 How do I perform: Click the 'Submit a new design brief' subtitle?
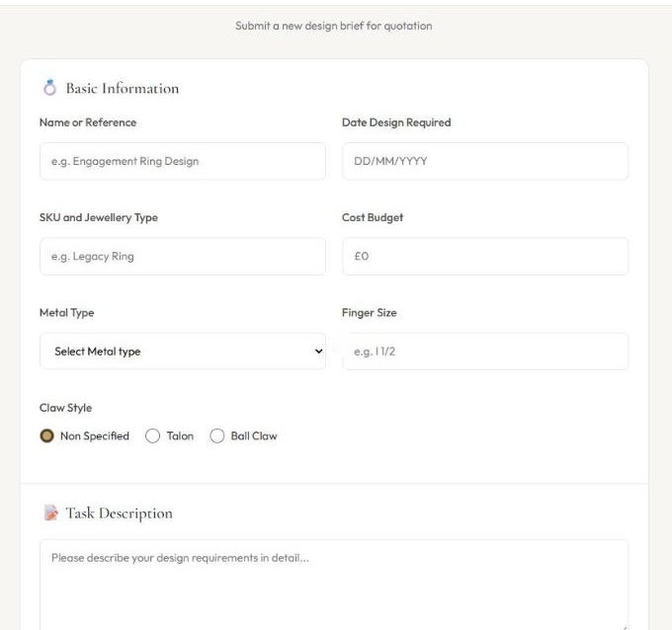pyautogui.click(x=333, y=26)
